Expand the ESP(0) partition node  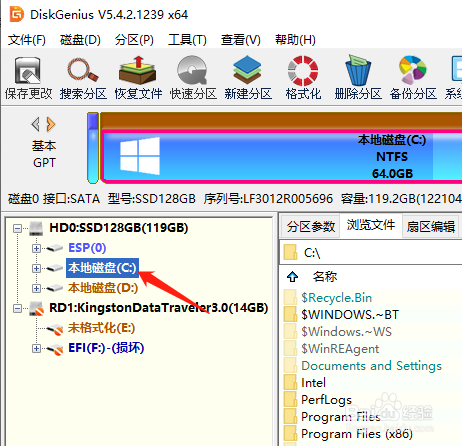pyautogui.click(x=36, y=248)
